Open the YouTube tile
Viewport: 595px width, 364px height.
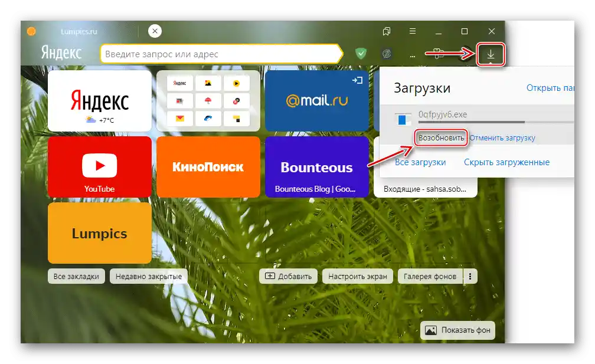point(100,167)
